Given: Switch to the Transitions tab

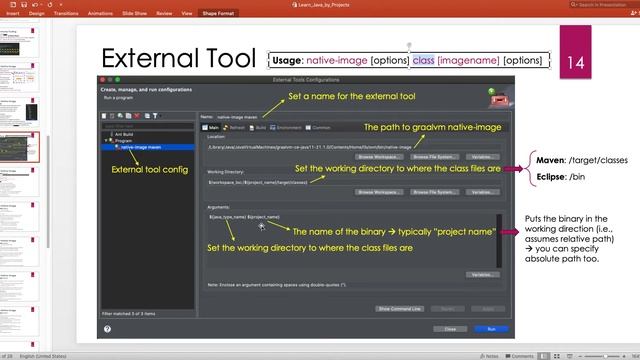Looking at the screenshot, I should point(66,13).
